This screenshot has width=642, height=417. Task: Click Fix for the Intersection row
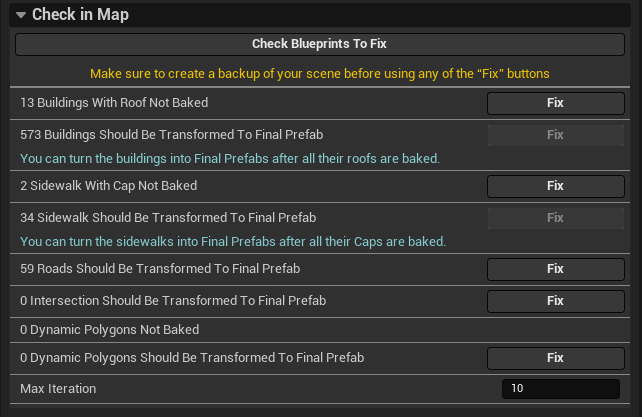[555, 300]
